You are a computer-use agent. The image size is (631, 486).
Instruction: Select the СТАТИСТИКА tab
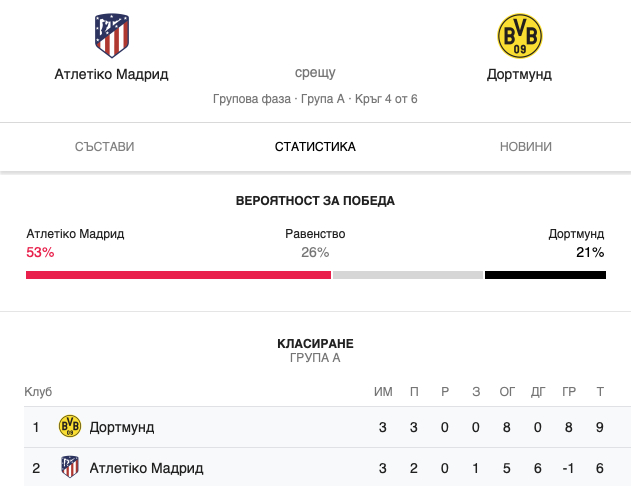315,146
